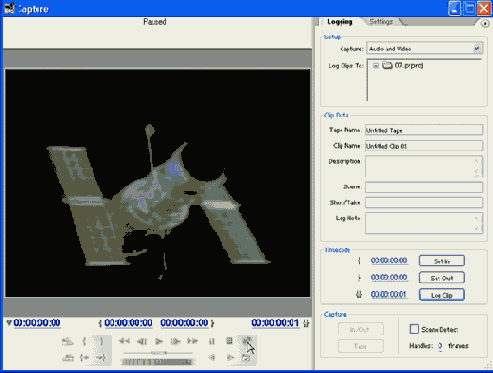The height and width of the screenshot is (373, 493).
Task: Enable the Scene Detect checkbox
Action: pos(414,329)
